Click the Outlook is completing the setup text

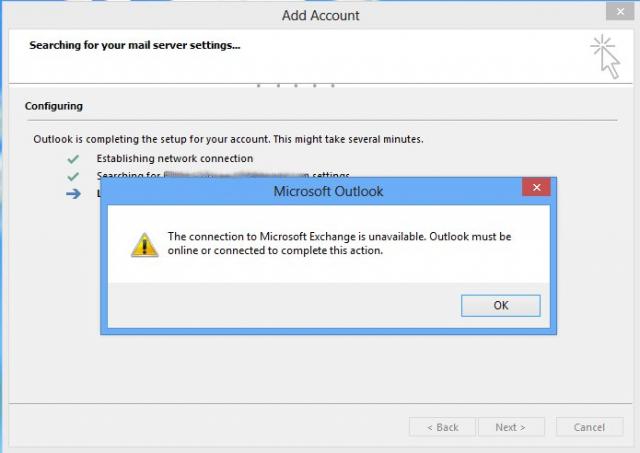pos(228,139)
